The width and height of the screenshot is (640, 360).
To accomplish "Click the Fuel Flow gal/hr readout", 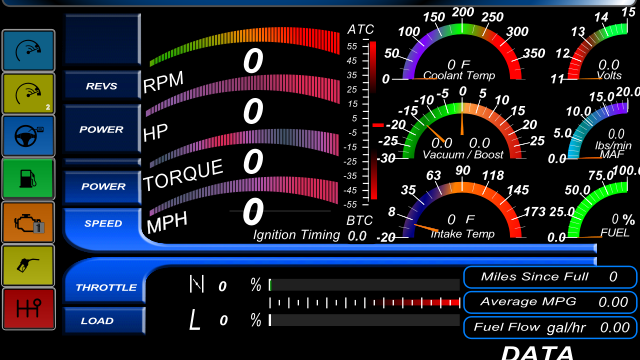I will (550, 327).
